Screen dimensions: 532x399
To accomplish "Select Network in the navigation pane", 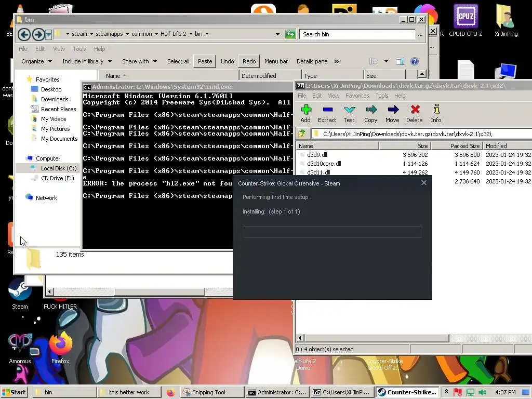I will (x=46, y=198).
